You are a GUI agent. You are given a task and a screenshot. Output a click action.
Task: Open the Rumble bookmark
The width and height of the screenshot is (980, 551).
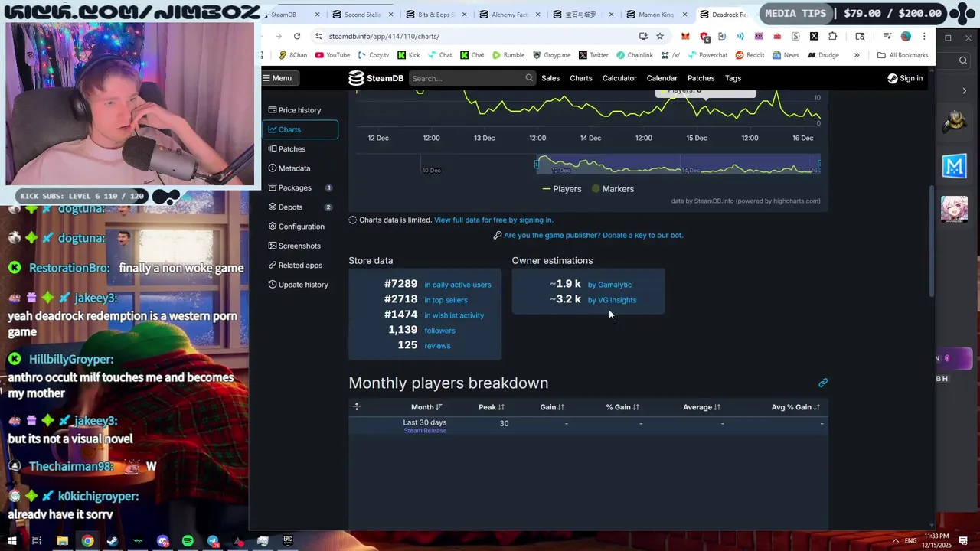click(508, 55)
